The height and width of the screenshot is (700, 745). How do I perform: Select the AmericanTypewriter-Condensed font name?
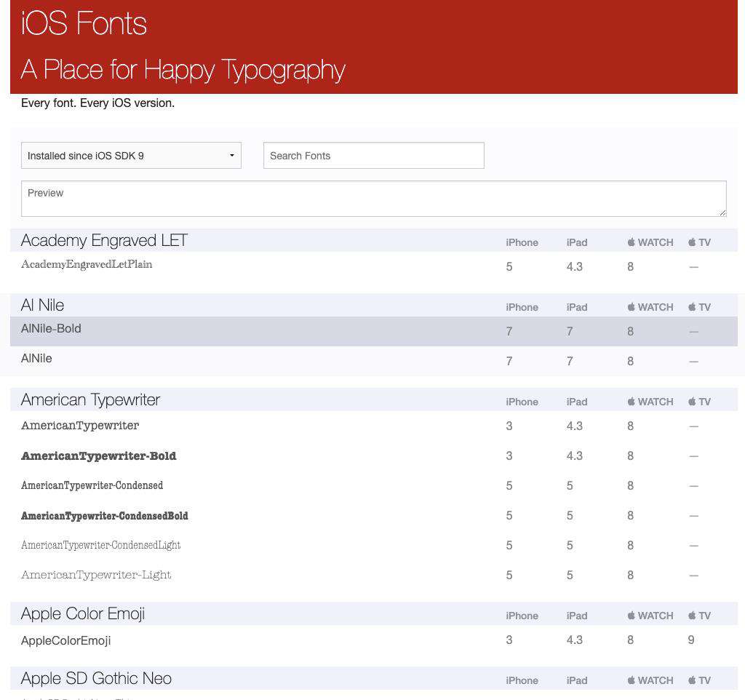pos(92,485)
